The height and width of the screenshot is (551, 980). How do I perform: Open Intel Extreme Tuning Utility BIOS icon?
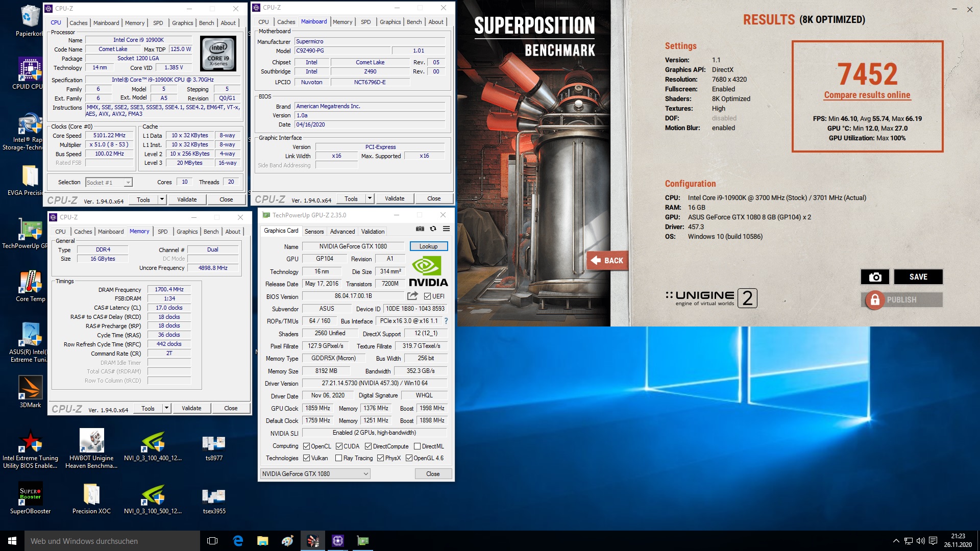click(x=31, y=449)
